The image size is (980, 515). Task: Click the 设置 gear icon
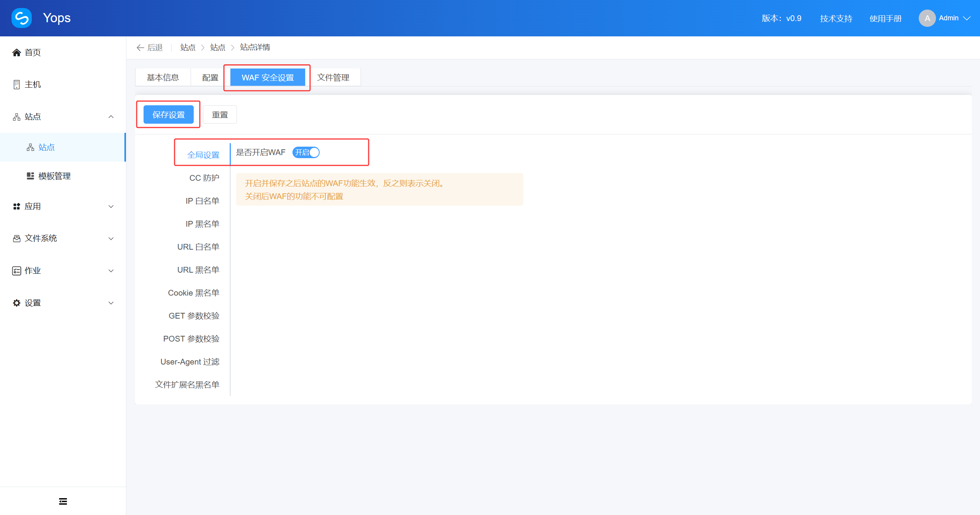point(16,303)
